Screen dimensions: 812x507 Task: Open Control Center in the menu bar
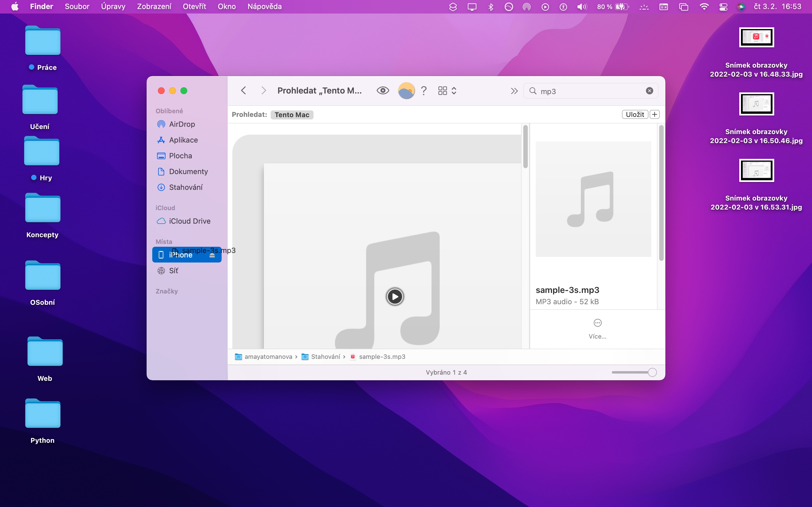723,7
